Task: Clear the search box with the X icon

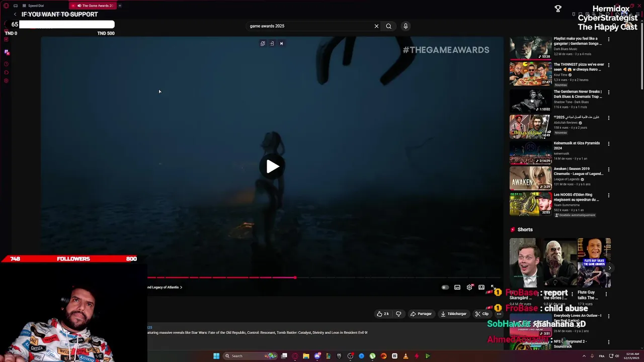Action: coord(376,26)
